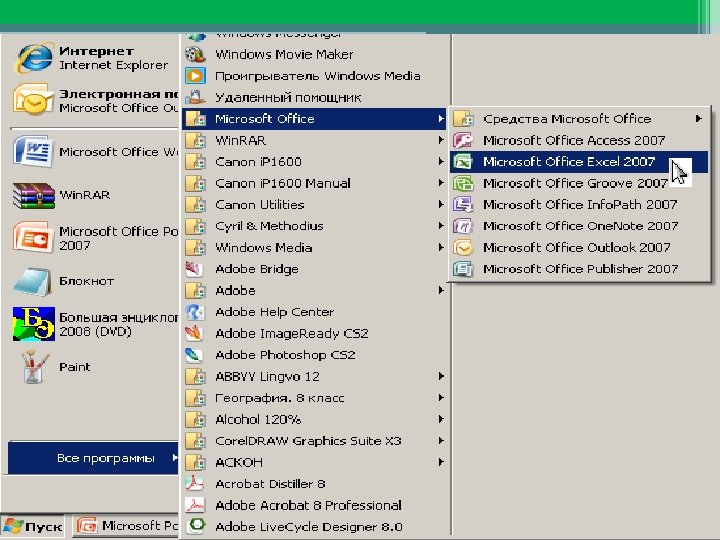The width and height of the screenshot is (720, 540).
Task: Click the Adobe Photoshop CS2 feather icon
Action: tap(195, 355)
